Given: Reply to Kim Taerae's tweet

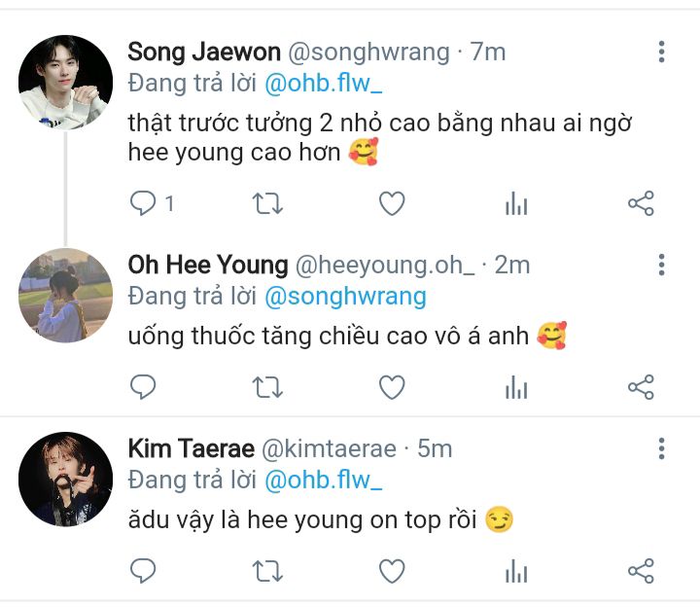Looking at the screenshot, I should click(144, 570).
